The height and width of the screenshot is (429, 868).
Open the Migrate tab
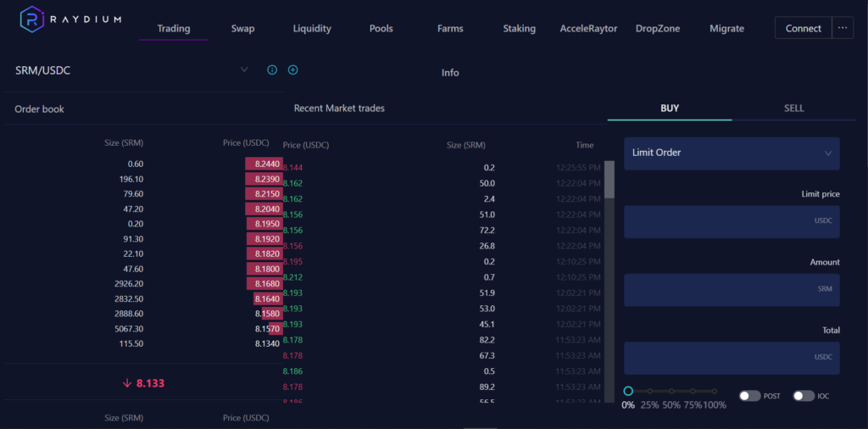(726, 29)
